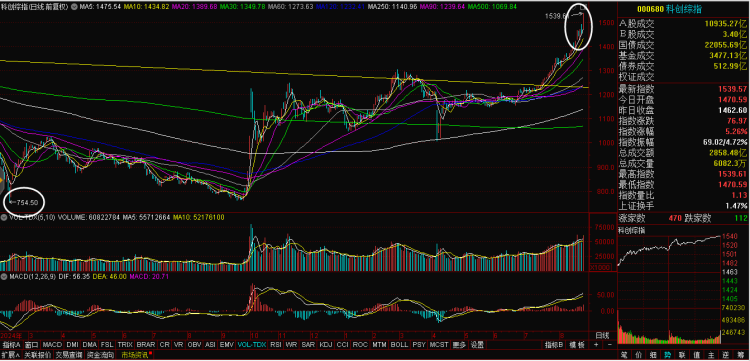750x361 pixels.
Task: Select the 值 value icon
Action: (697, 355)
